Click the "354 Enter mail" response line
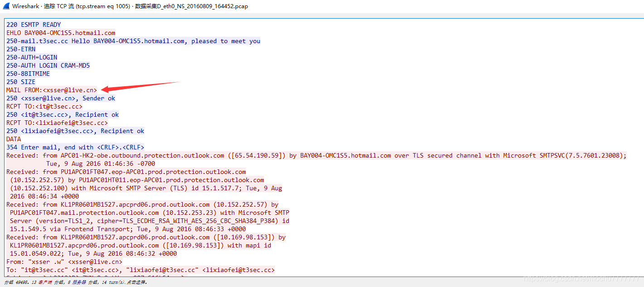This screenshot has height=287, width=644. tap(75, 147)
